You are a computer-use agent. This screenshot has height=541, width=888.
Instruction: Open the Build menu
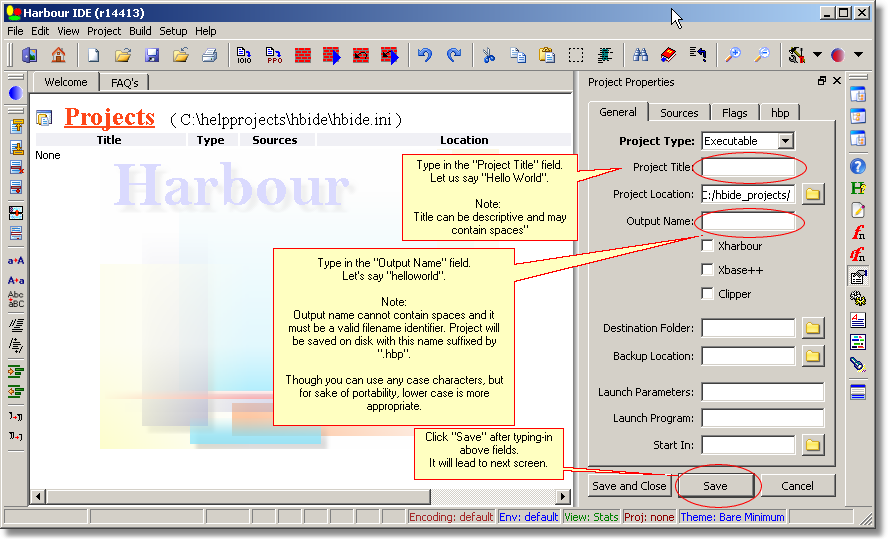click(x=140, y=31)
